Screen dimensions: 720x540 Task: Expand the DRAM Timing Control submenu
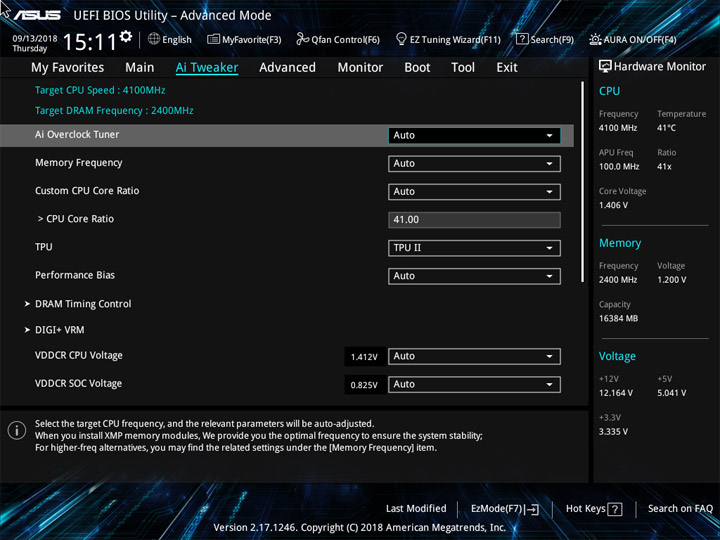(x=83, y=304)
